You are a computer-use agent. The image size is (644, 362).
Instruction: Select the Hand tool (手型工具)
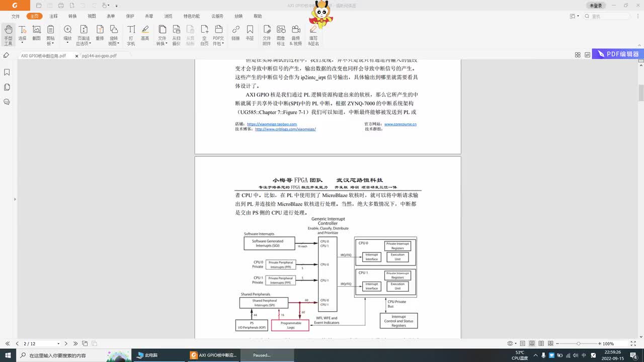tap(8, 35)
